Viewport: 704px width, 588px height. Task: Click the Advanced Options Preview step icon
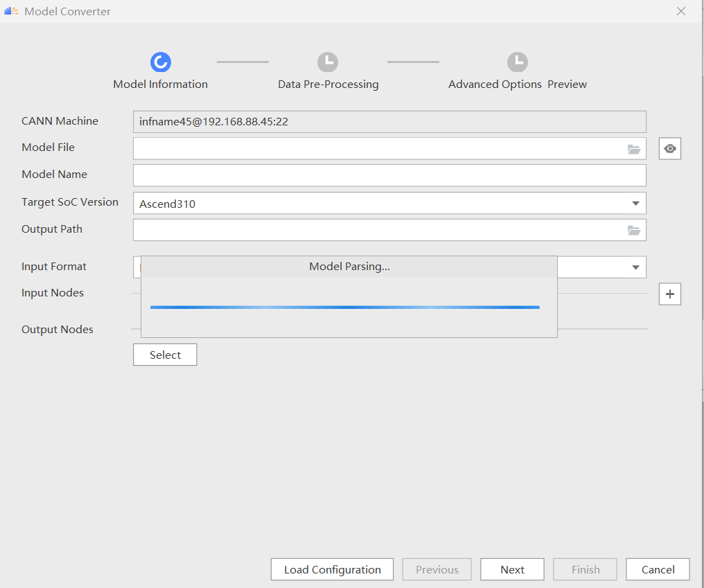coord(517,62)
